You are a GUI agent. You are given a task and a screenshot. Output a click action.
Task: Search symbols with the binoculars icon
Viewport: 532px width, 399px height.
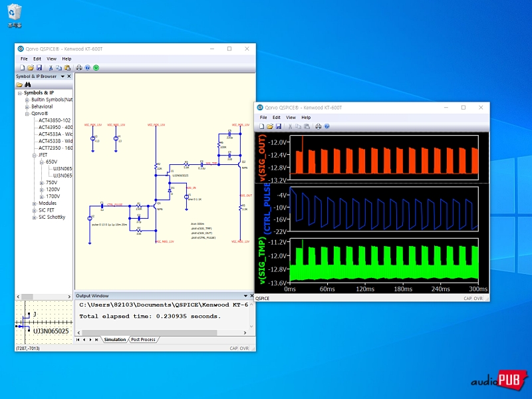tap(28, 84)
